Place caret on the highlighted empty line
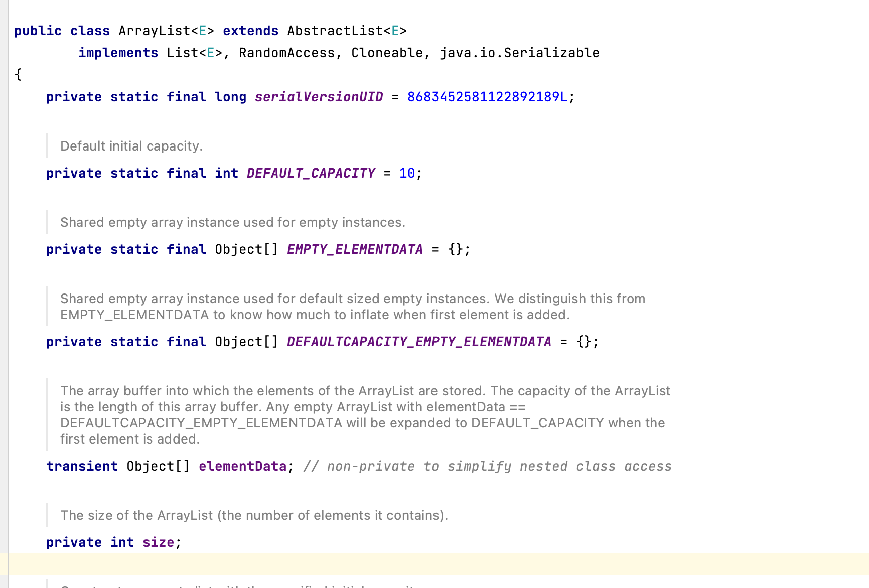This screenshot has width=869, height=588. [434, 564]
